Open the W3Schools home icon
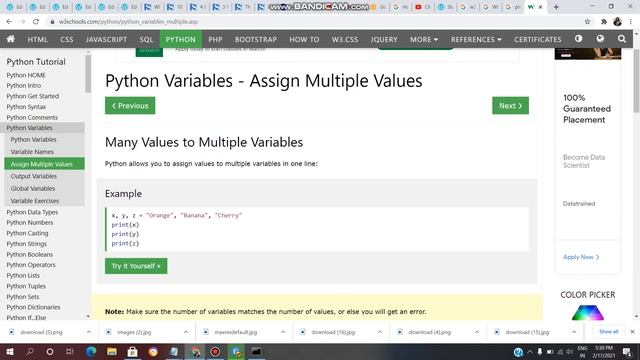640x360 pixels. [11, 39]
